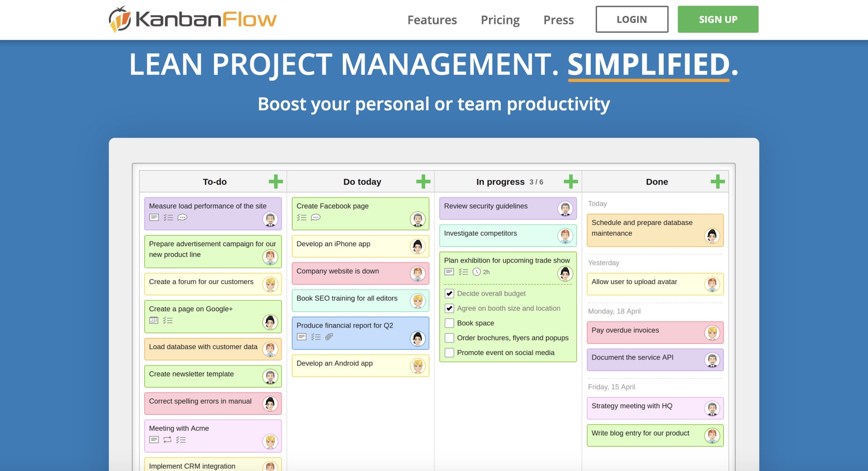This screenshot has width=868, height=471.
Task: Open the pink Company website is down card
Action: coord(360,274)
